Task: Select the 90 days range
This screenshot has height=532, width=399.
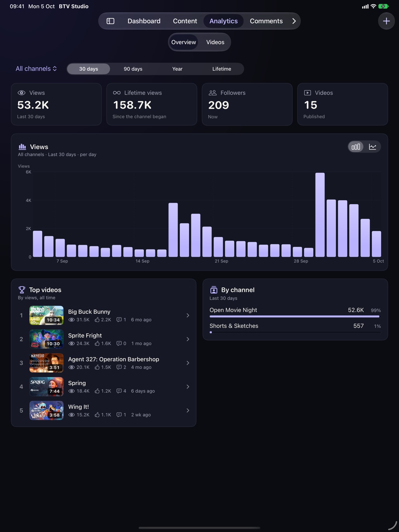Action: coord(133,69)
